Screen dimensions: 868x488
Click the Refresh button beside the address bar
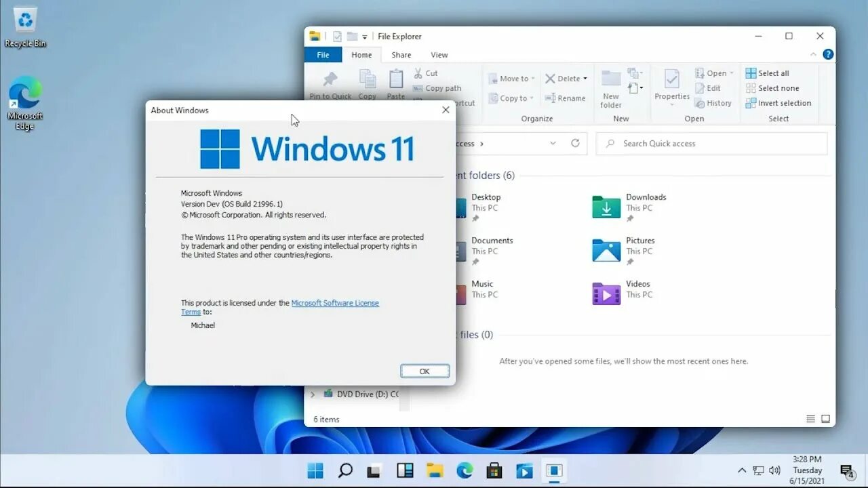click(575, 143)
